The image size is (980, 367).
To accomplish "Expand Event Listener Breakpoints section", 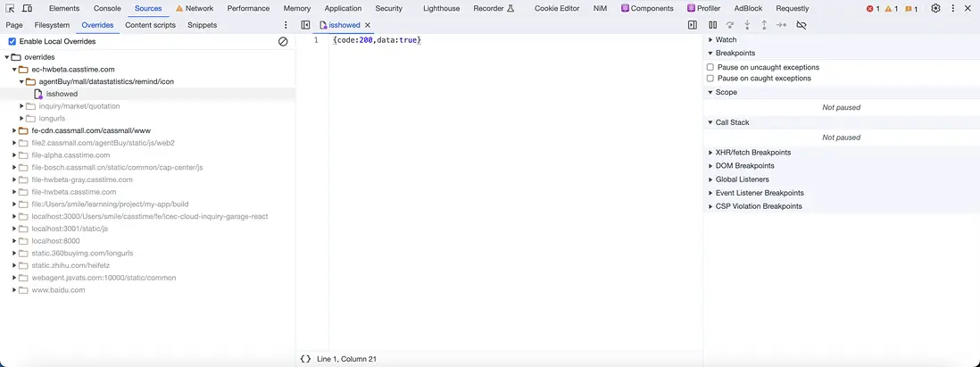I will 710,193.
